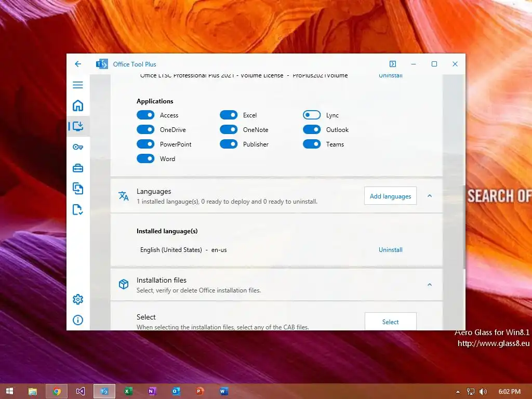Toggle the Publisher application switch
The width and height of the screenshot is (532, 399).
[x=229, y=144]
